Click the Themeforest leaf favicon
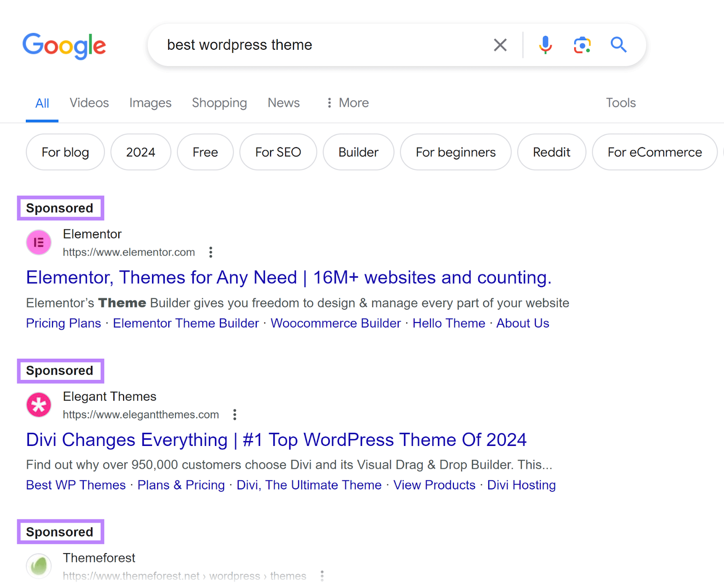 click(x=38, y=566)
